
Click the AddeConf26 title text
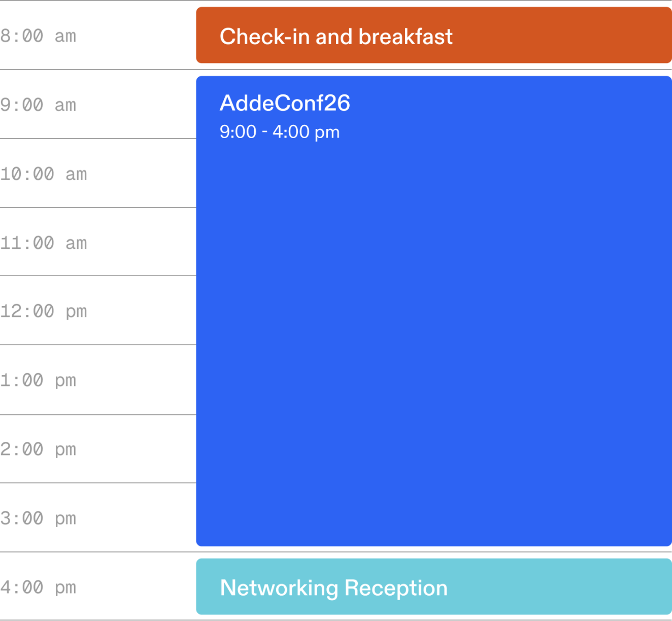[x=285, y=103]
